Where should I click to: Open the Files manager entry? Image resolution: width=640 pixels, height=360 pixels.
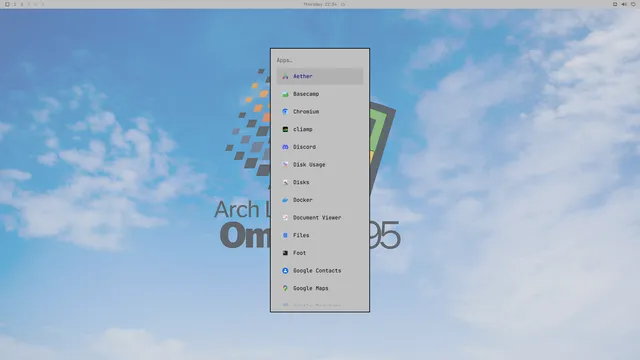[x=320, y=235]
